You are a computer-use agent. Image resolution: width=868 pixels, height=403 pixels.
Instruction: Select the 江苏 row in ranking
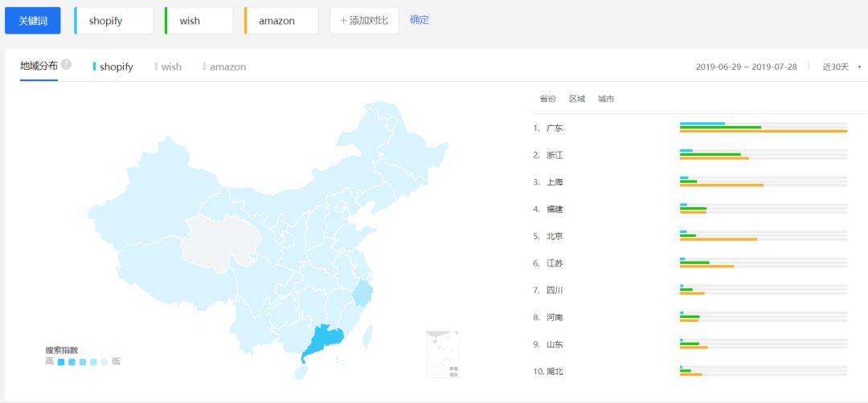point(690,263)
